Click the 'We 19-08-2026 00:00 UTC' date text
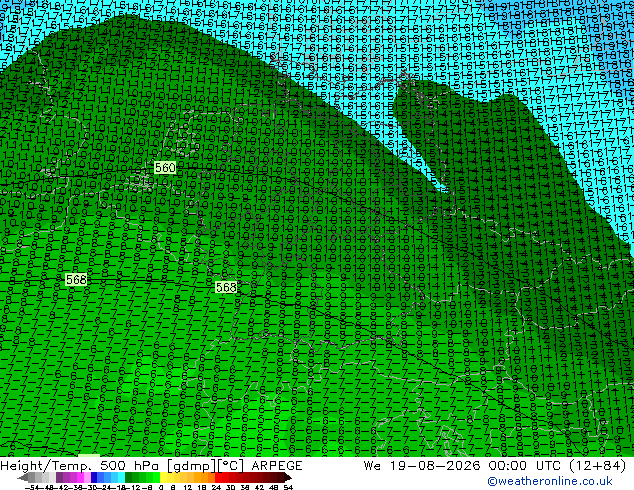634x490 pixels. 463,466
